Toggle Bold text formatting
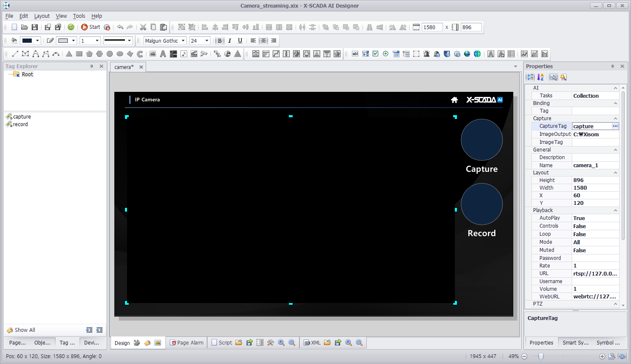The width and height of the screenshot is (631, 364). [x=219, y=41]
